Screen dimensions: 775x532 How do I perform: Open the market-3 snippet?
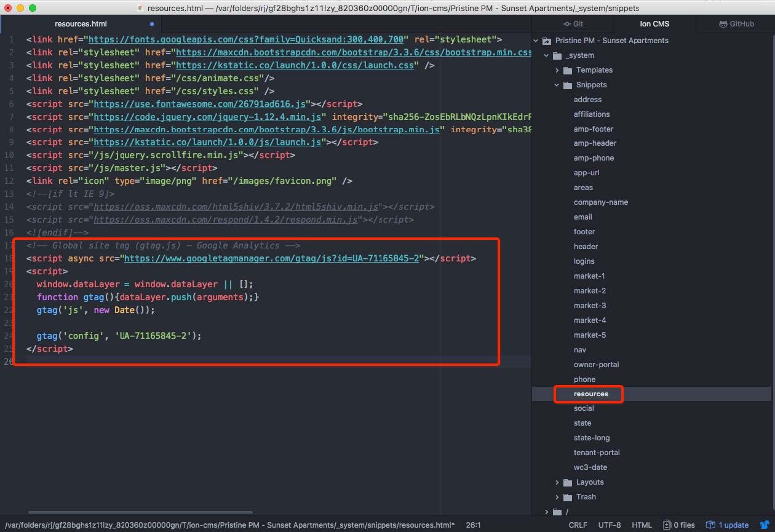[x=590, y=306]
